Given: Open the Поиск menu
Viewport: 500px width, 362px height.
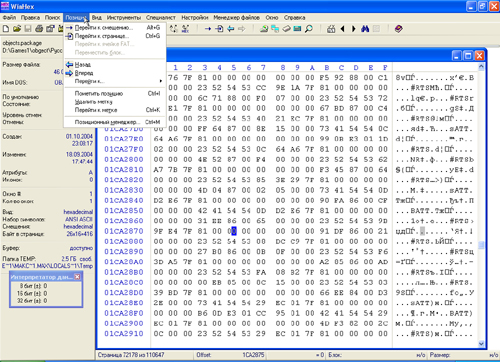Looking at the screenshot, I should click(x=52, y=17).
